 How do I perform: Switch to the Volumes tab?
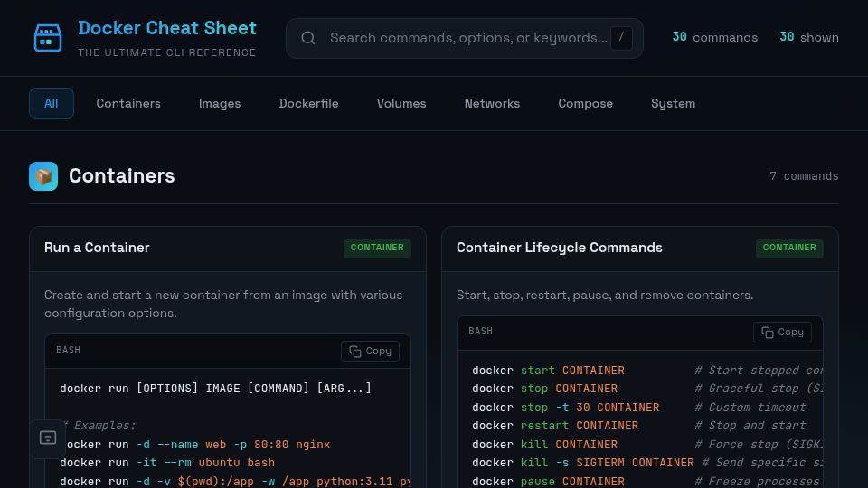(401, 103)
